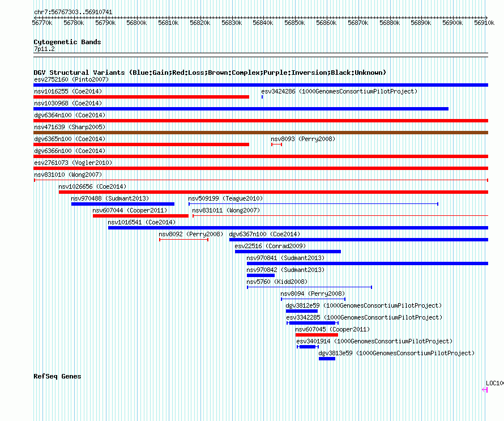Image resolution: width=504 pixels, height=421 pixels.
Task: Click the nsv831011 (Wong2007) thin red line
Action: click(x=340, y=216)
